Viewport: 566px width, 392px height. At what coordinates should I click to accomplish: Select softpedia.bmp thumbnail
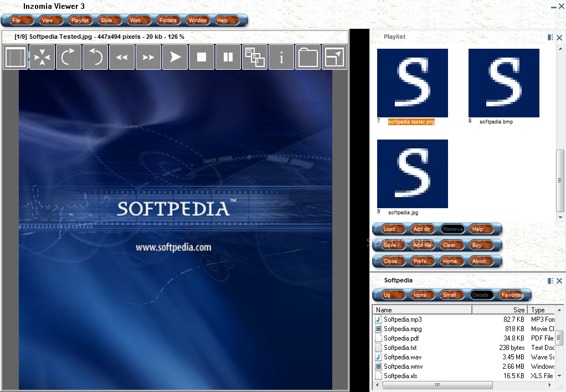(503, 83)
